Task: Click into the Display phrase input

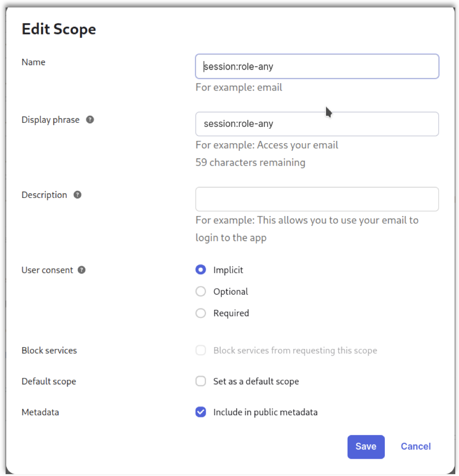Action: click(317, 124)
